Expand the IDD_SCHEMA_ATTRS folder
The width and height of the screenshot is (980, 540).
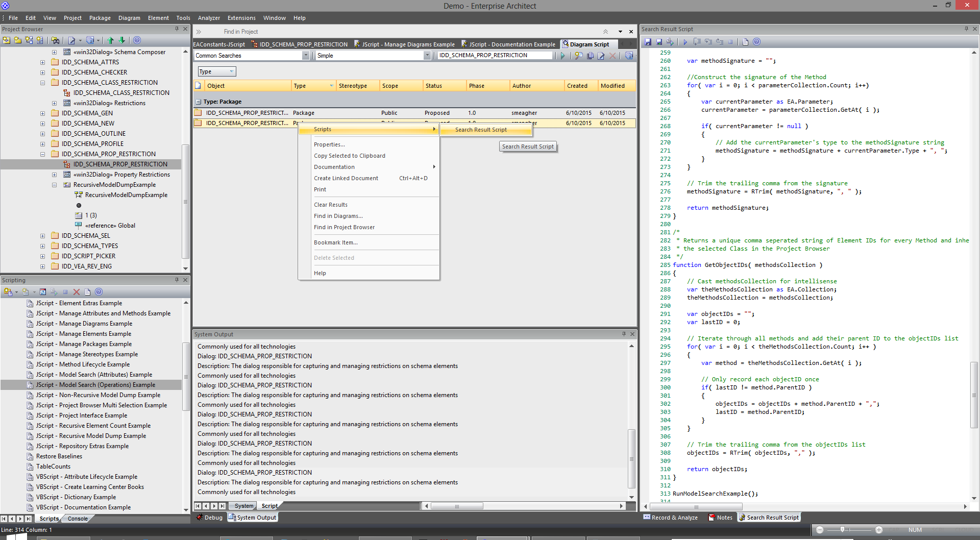[42, 62]
